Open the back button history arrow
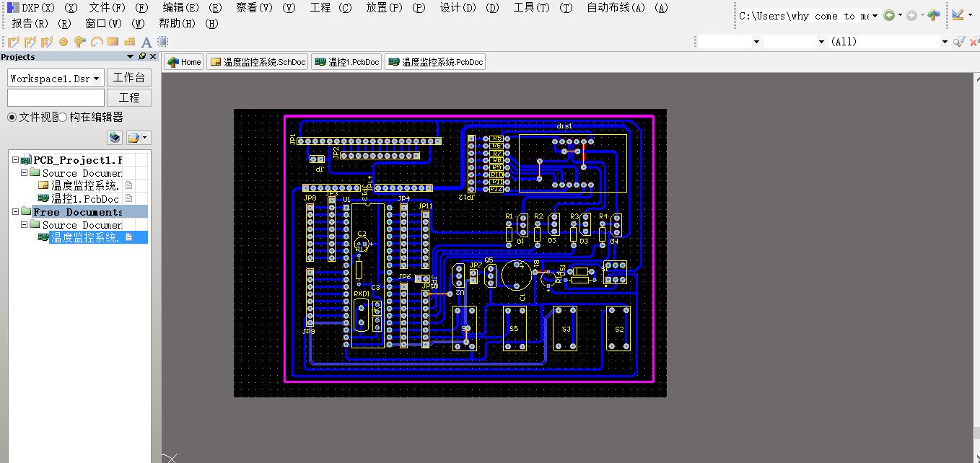Image resolution: width=980 pixels, height=463 pixels. pyautogui.click(x=900, y=15)
